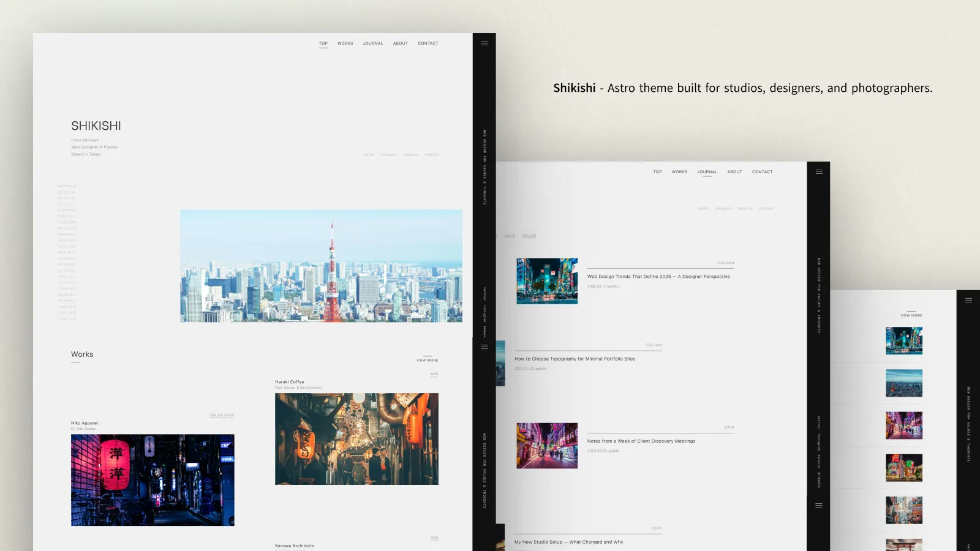This screenshot has height=551, width=980.
Task: Click the Niko Apparel project thumbnail
Action: click(x=152, y=480)
